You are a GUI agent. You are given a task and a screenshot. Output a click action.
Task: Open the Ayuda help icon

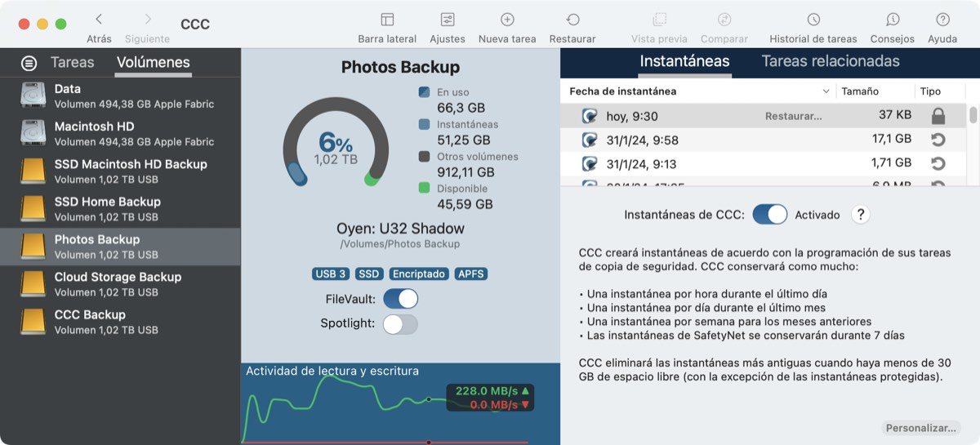coord(942,20)
